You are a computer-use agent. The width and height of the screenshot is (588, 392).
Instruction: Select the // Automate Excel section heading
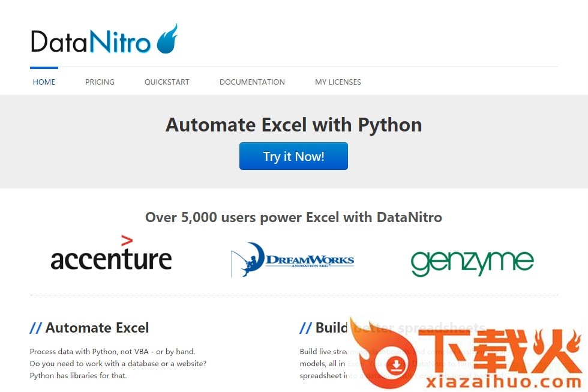point(89,328)
